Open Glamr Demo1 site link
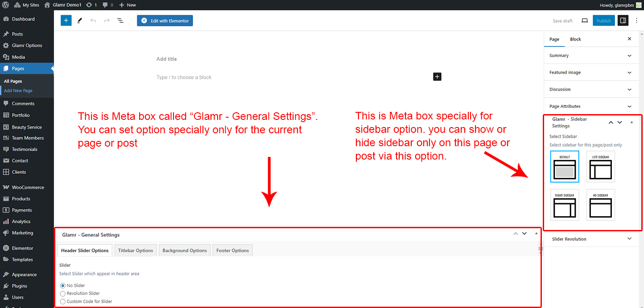Image resolution: width=644 pixels, height=308 pixels. (63, 5)
